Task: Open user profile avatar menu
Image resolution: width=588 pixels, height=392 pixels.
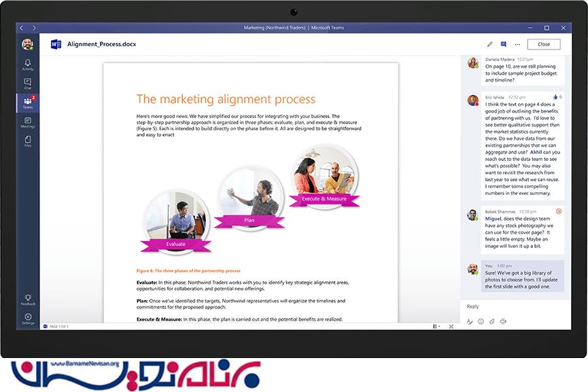Action: pos(27,44)
